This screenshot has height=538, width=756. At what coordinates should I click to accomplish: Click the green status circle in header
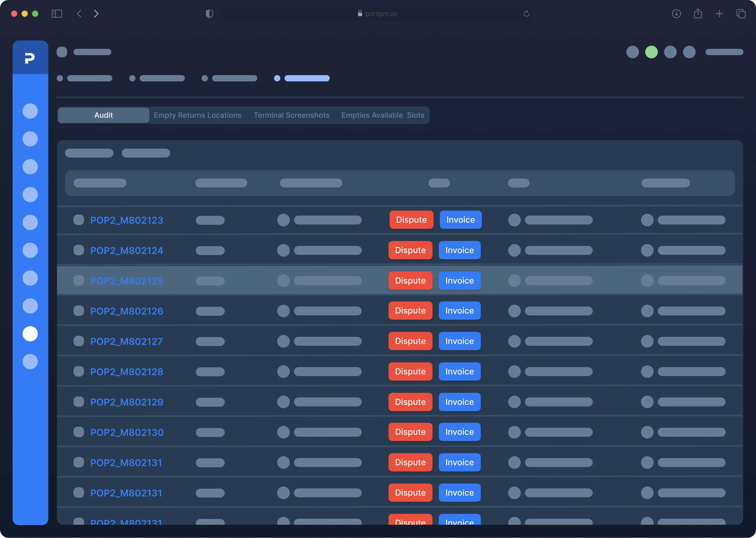pyautogui.click(x=651, y=52)
